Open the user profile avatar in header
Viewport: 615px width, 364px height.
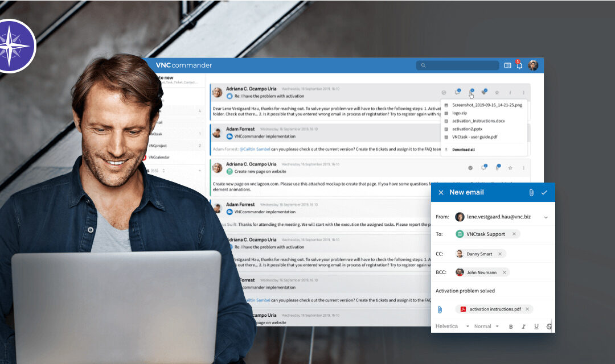pyautogui.click(x=533, y=65)
